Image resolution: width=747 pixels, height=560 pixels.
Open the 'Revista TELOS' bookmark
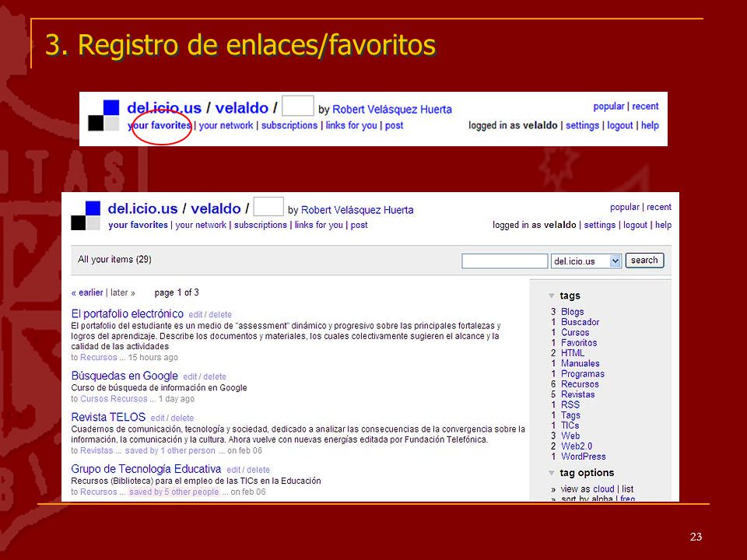tap(108, 417)
